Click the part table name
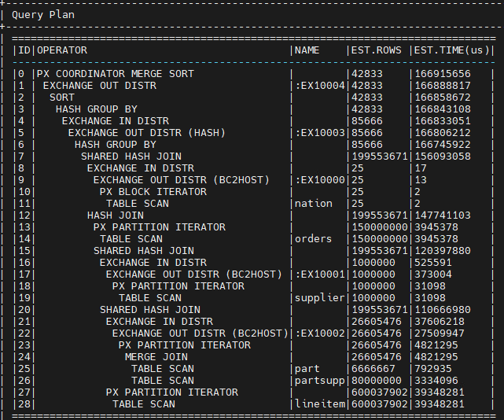504x420 pixels. pos(307,369)
